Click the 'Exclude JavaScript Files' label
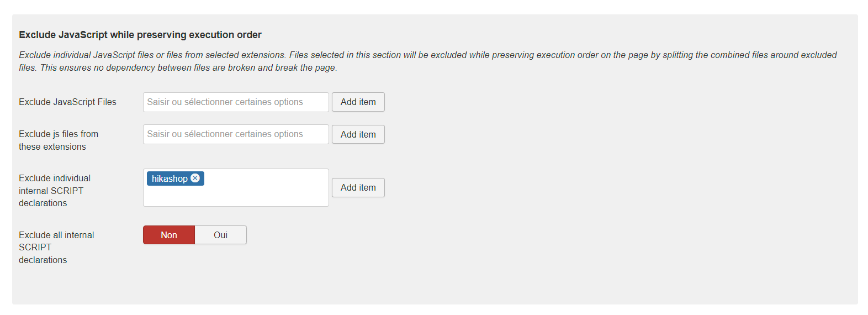This screenshot has height=315, width=868. [67, 102]
